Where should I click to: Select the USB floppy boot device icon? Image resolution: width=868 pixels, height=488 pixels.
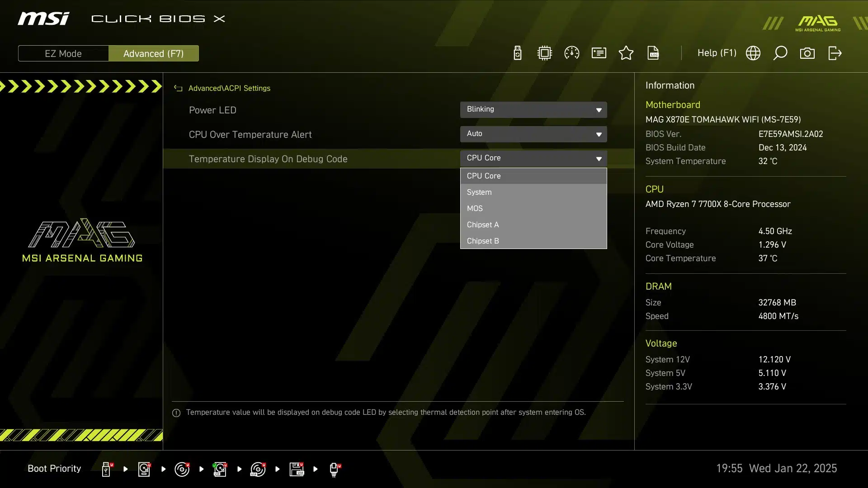[297, 469]
